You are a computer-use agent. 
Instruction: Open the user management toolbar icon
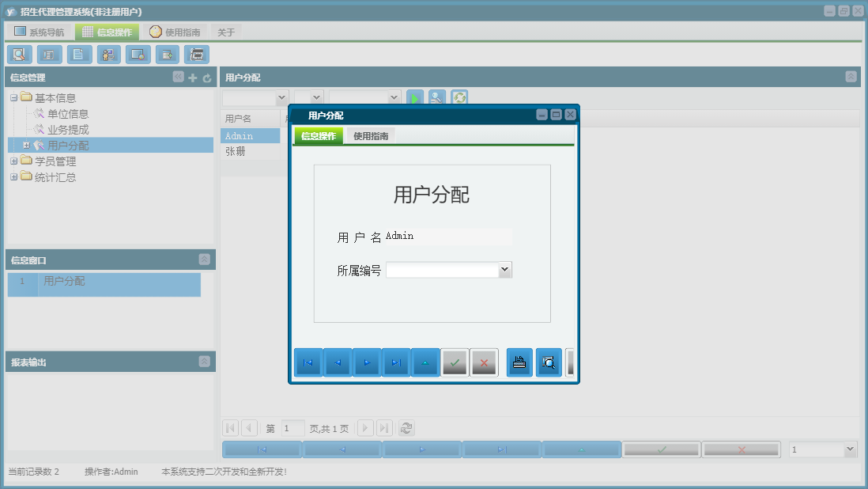coord(108,54)
